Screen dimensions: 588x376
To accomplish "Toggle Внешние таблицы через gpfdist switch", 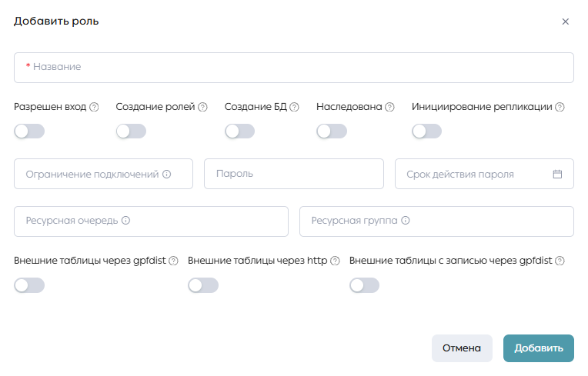I will click(29, 285).
